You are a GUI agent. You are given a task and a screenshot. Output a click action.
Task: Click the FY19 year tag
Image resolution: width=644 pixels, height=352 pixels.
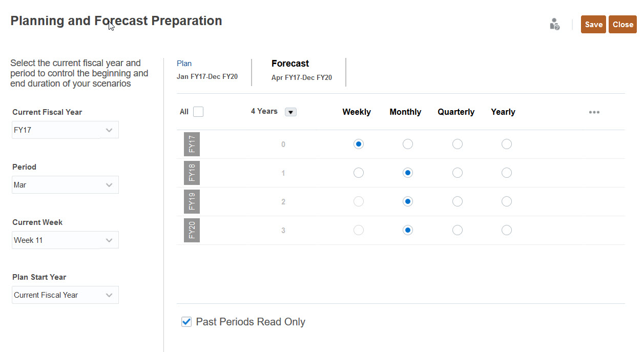pos(192,201)
